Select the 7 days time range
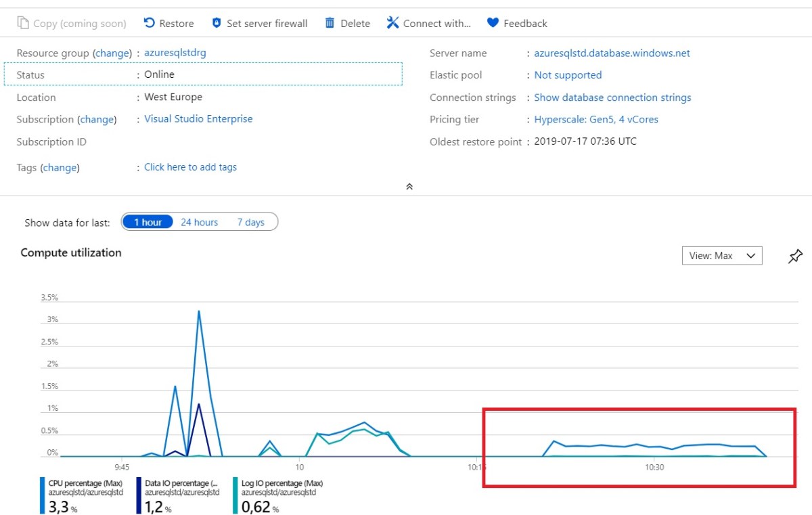 click(x=250, y=222)
